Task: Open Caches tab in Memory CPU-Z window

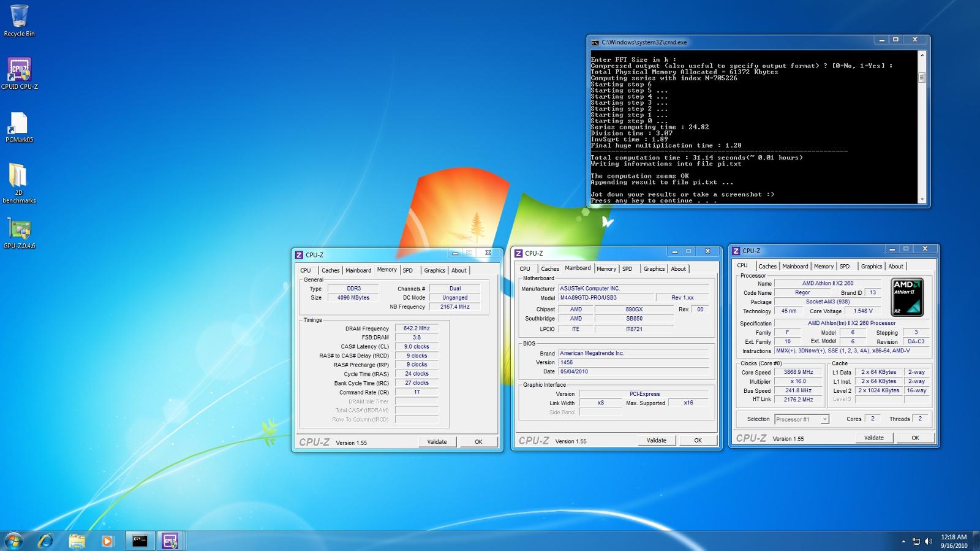Action: (x=330, y=270)
